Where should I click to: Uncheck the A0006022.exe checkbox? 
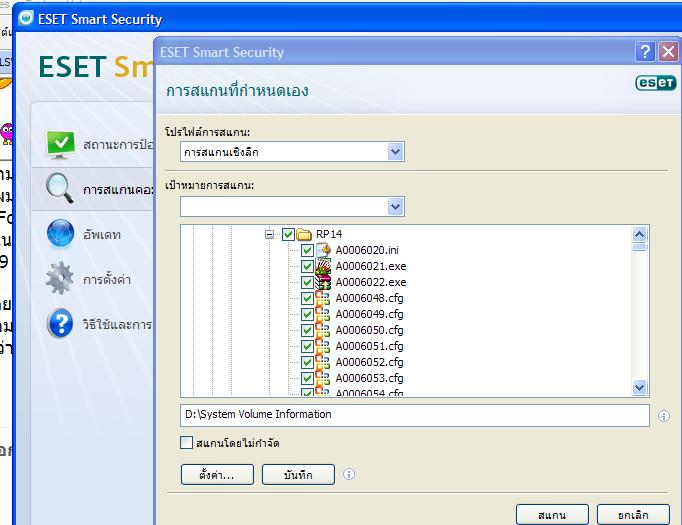(308, 282)
